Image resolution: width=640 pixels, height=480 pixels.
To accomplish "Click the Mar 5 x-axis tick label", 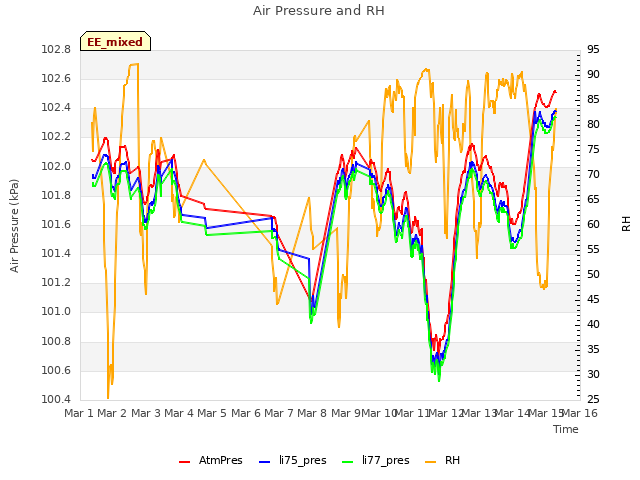I will click(211, 413).
